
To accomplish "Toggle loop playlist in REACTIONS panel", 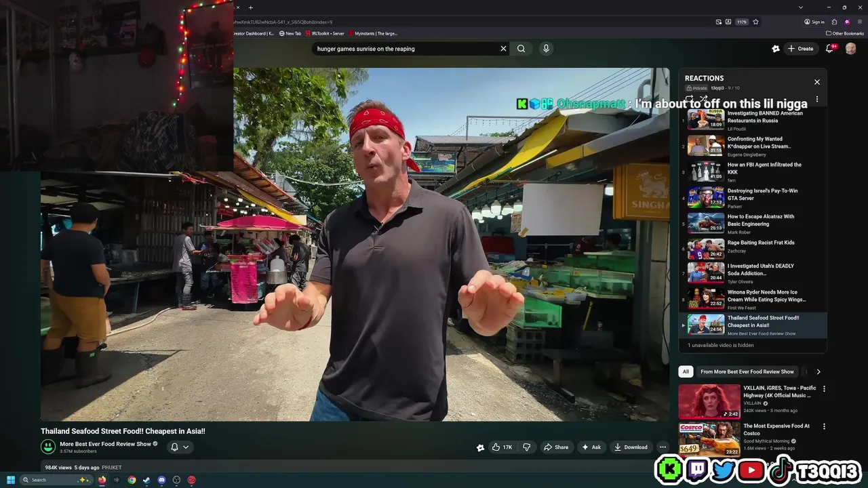I will click(689, 99).
